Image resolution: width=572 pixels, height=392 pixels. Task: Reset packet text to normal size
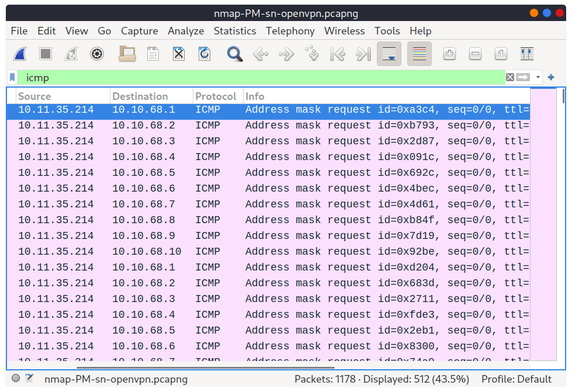(501, 54)
